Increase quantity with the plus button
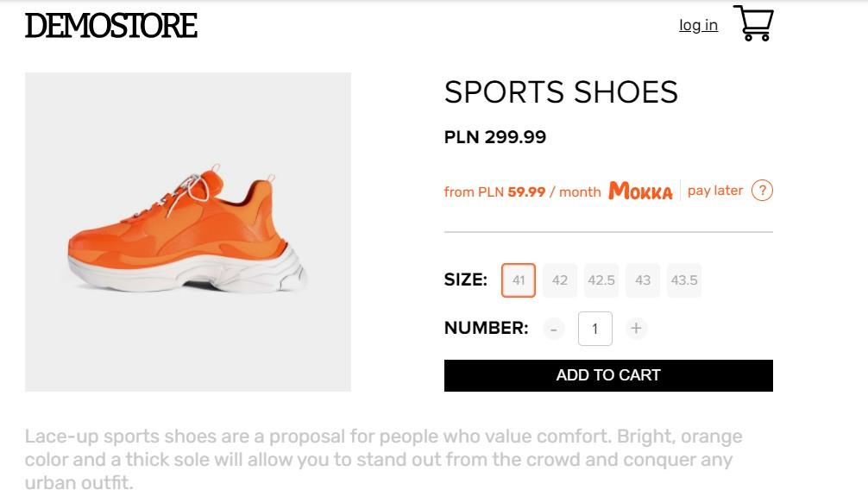Image resolution: width=868 pixels, height=490 pixels. tap(636, 329)
